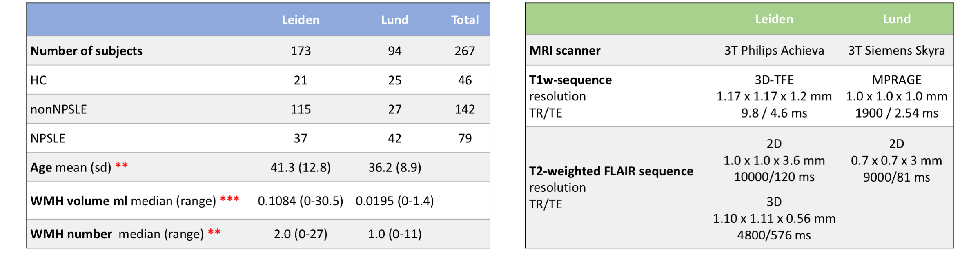Select the nonNPSLE row label
Screen dimensions: 980x255
point(59,109)
